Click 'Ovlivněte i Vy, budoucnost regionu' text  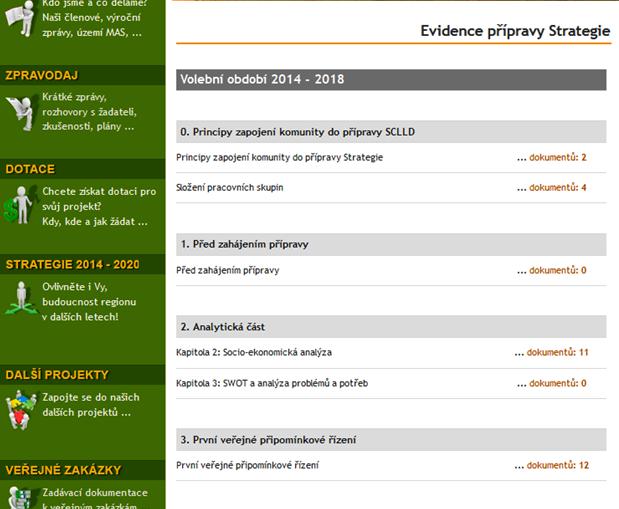point(89,294)
